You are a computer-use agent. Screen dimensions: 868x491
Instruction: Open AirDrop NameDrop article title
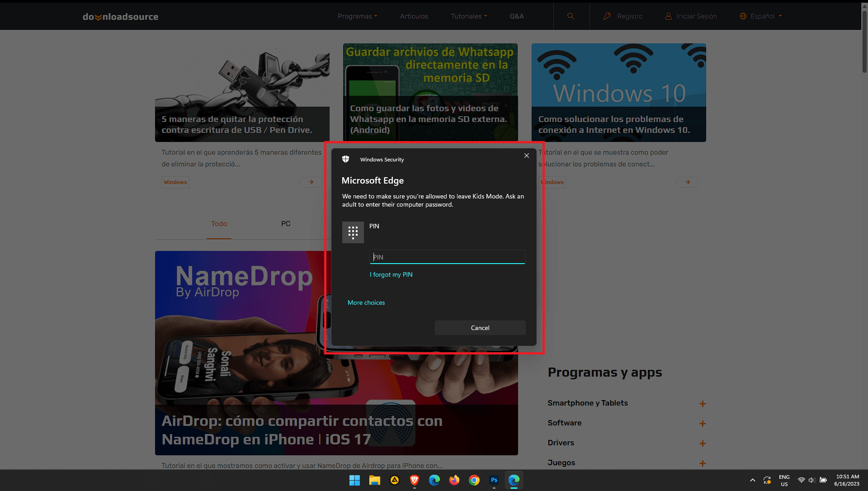point(302,430)
